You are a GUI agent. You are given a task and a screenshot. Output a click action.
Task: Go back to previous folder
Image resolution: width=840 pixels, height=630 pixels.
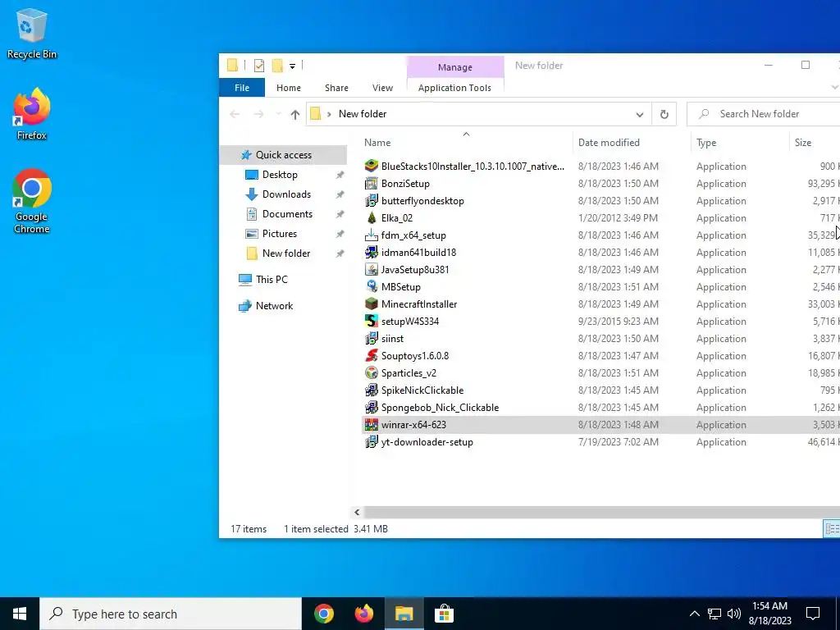click(x=235, y=114)
